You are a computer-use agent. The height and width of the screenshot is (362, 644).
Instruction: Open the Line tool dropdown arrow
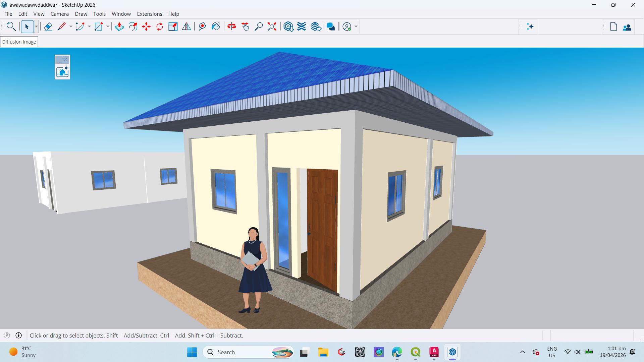pos(71,26)
